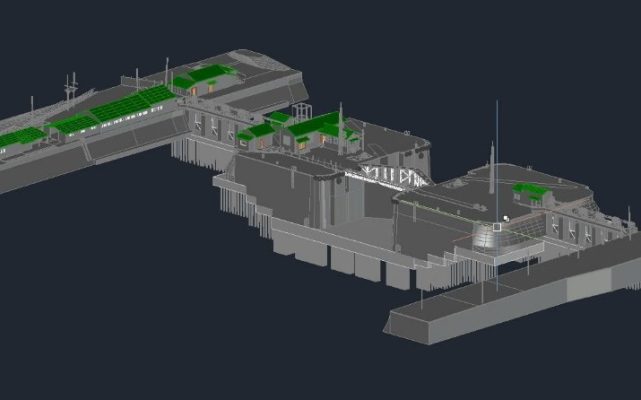
Task: Select the white truss bridge between buildings
Action: (x=383, y=177)
